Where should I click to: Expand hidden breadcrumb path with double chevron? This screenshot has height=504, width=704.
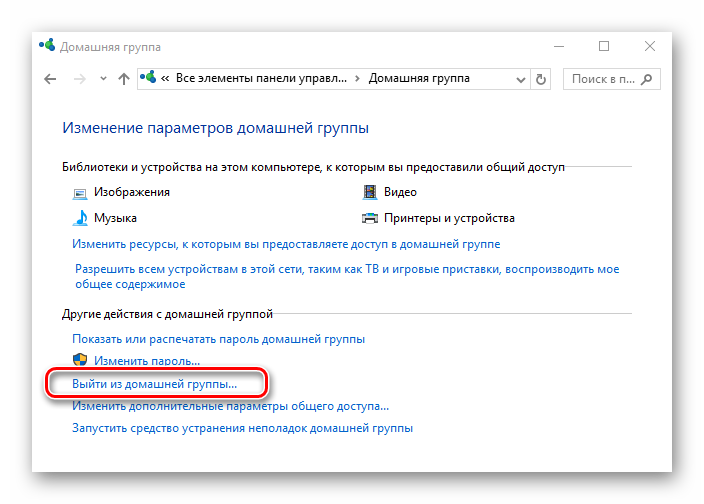pyautogui.click(x=165, y=79)
